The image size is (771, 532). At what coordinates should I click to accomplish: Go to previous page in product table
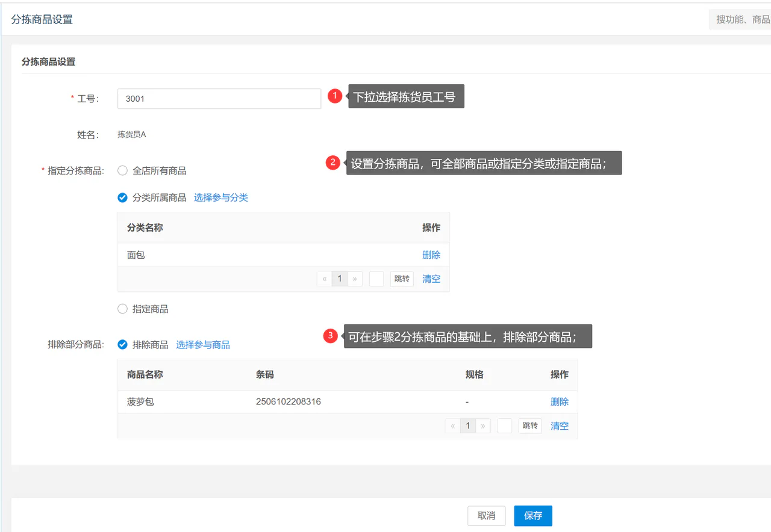453,425
